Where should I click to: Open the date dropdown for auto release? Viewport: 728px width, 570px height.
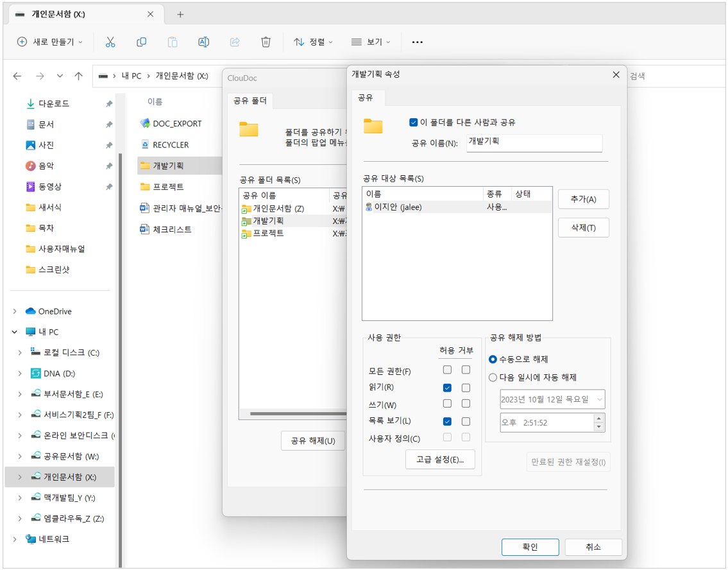599,399
